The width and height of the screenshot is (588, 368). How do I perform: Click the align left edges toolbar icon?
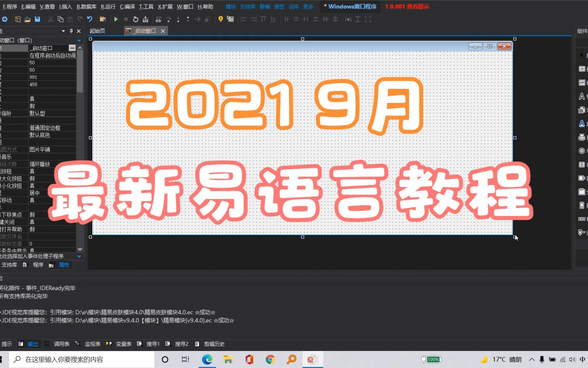[x=244, y=19]
